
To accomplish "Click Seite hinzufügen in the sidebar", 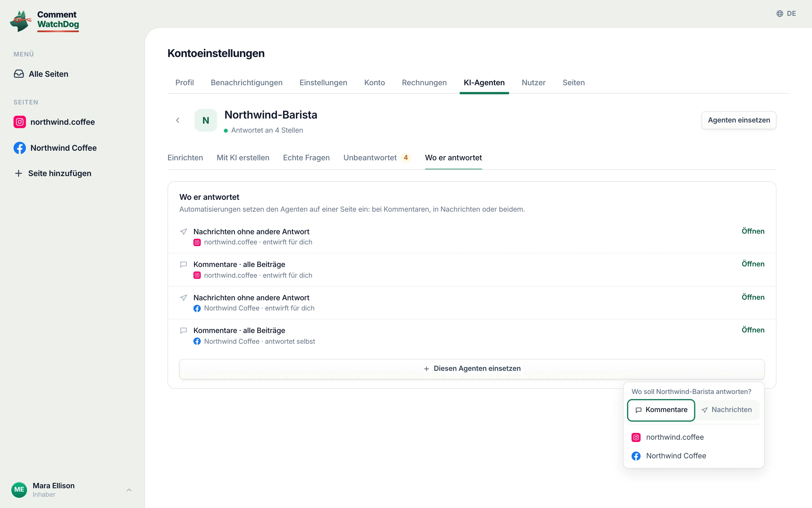I will 53,173.
